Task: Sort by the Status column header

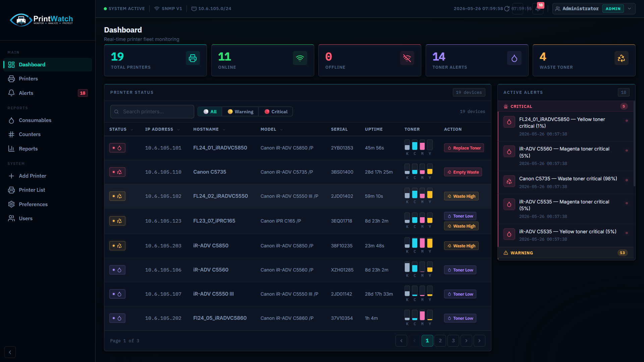Action: click(121, 129)
